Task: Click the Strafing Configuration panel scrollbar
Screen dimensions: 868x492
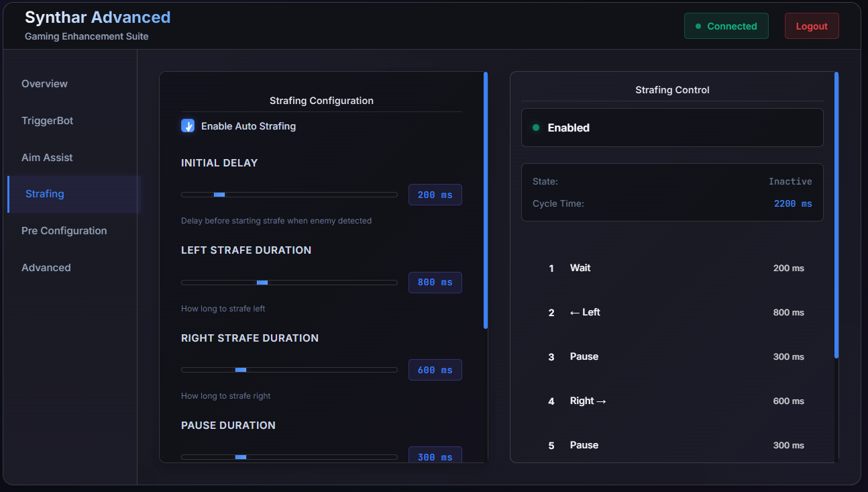Action: [486, 200]
